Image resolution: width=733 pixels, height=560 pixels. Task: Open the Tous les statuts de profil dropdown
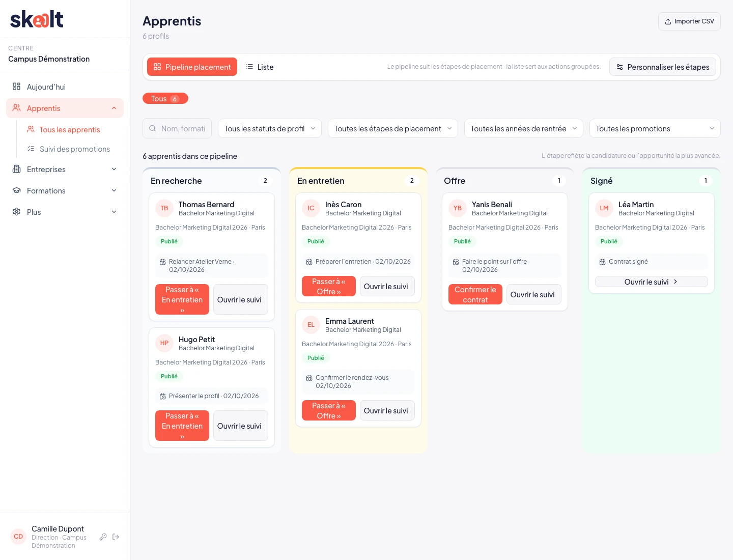click(x=270, y=128)
